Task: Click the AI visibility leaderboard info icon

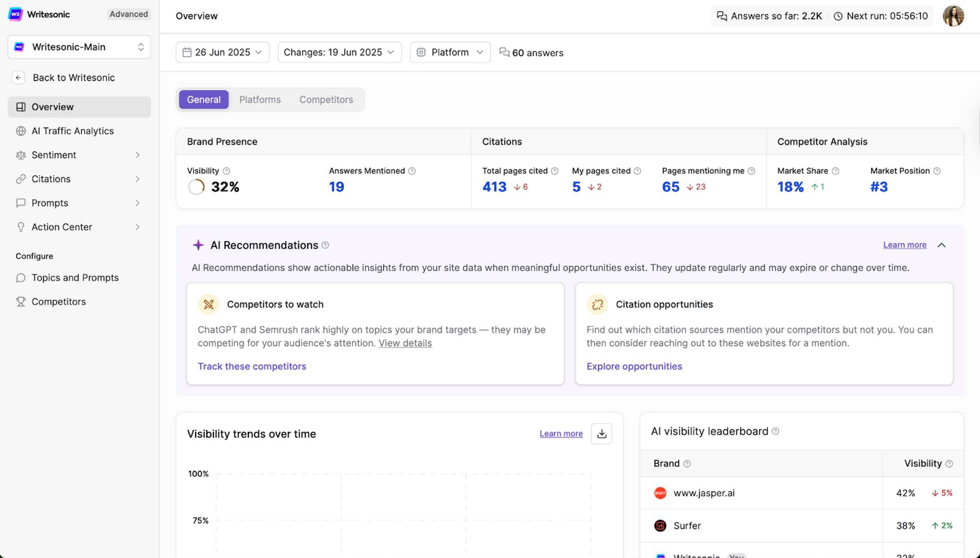Action: pos(776,432)
